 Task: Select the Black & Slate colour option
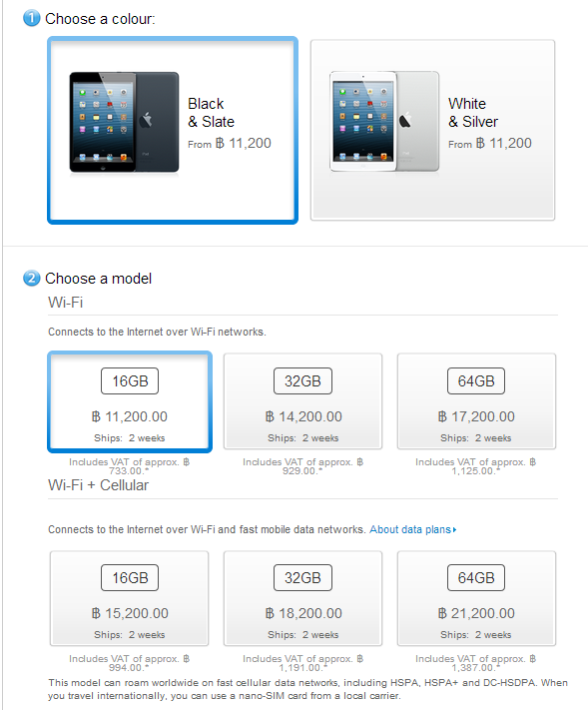pos(173,131)
